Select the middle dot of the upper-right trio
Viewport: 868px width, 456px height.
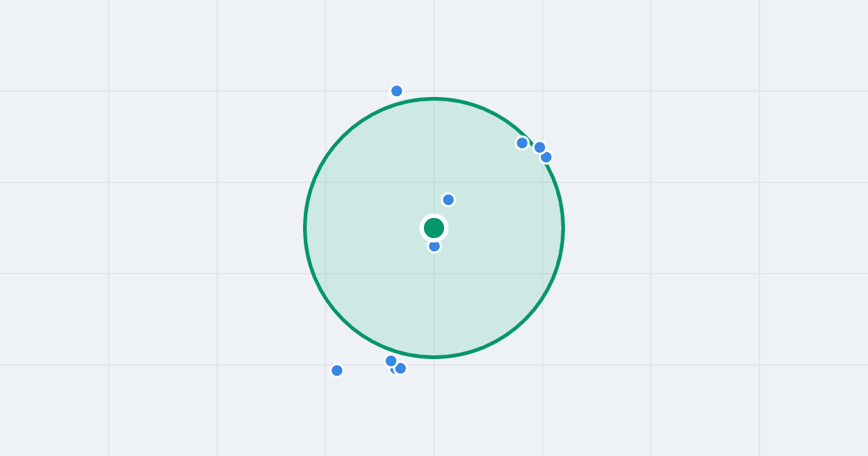click(540, 148)
